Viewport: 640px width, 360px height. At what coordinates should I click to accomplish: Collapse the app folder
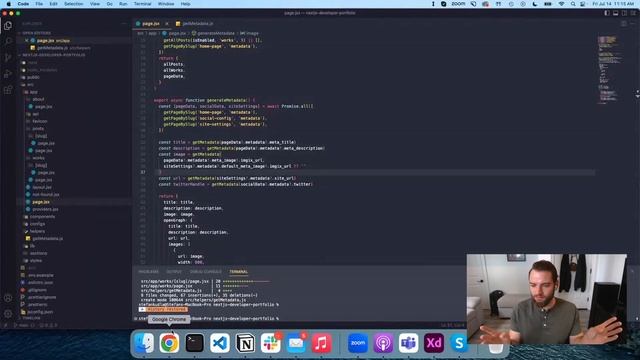(x=32, y=92)
